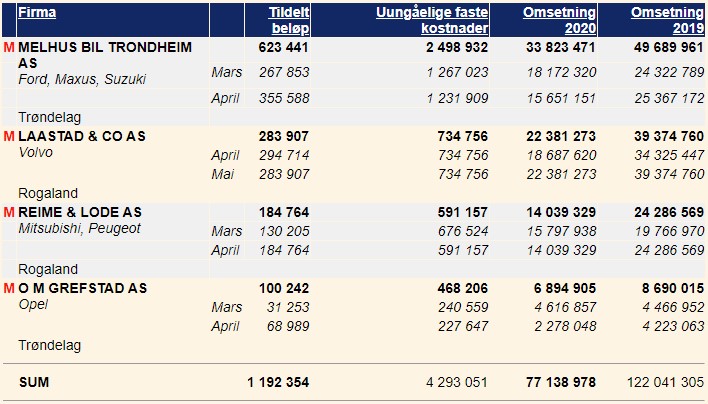Sort by Tildelt beløp column header
The width and height of the screenshot is (708, 404).
(289, 20)
